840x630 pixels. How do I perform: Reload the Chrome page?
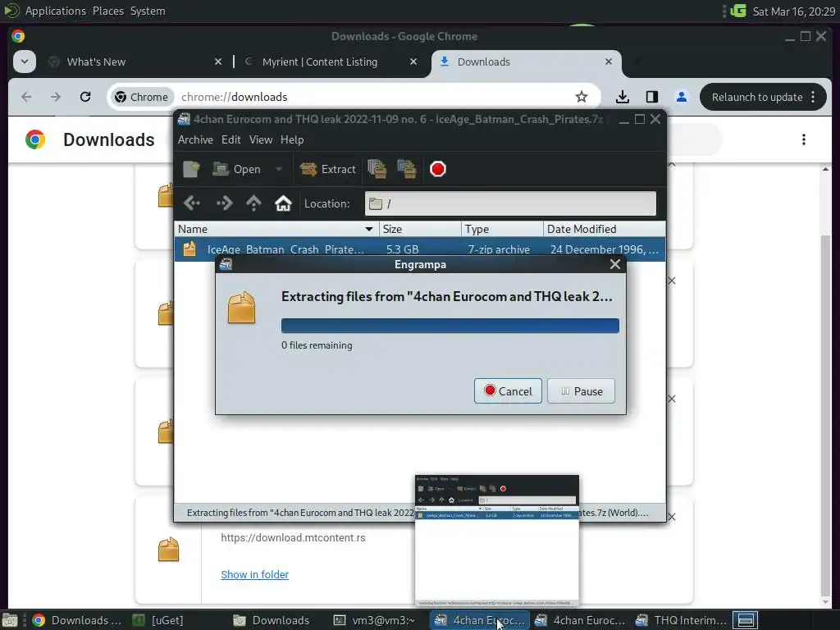pos(85,97)
